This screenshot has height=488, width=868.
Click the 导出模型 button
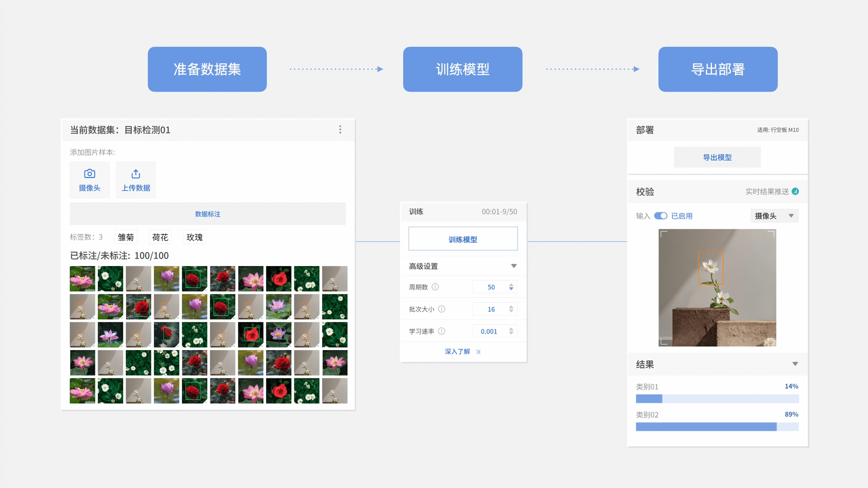tap(717, 157)
